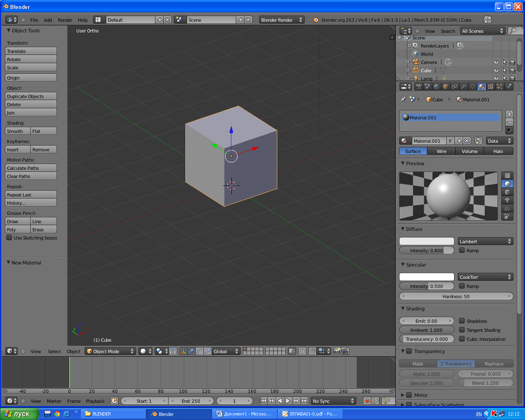
Task: Open the Object Constraints chain-link tab
Action: 454,87
